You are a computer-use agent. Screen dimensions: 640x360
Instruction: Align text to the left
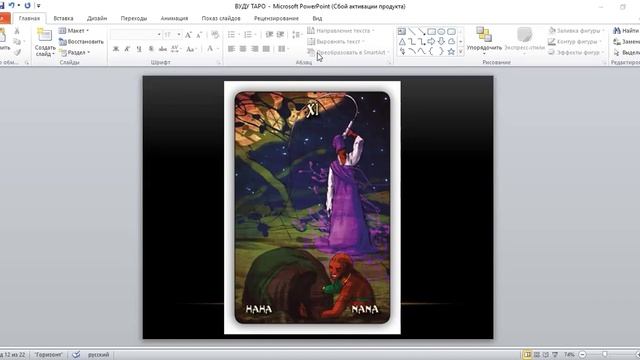point(231,49)
